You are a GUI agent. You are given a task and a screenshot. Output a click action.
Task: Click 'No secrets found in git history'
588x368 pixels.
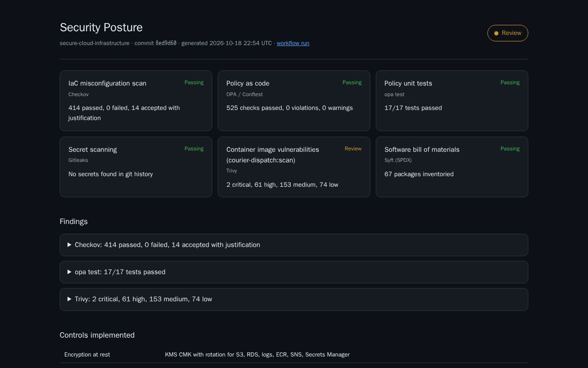tap(111, 174)
